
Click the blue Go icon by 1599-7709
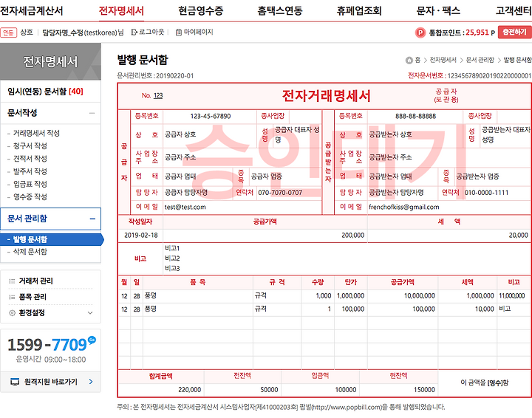(x=92, y=340)
